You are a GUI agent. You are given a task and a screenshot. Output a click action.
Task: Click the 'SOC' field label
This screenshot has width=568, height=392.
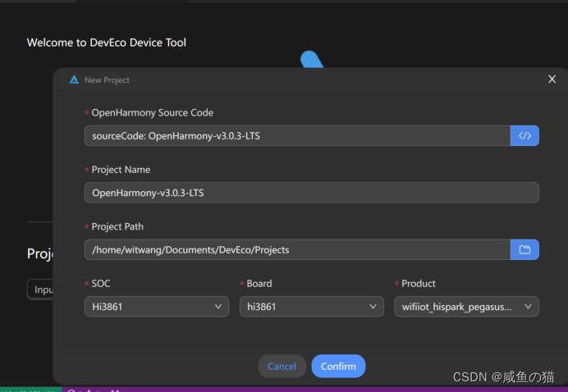tap(101, 284)
